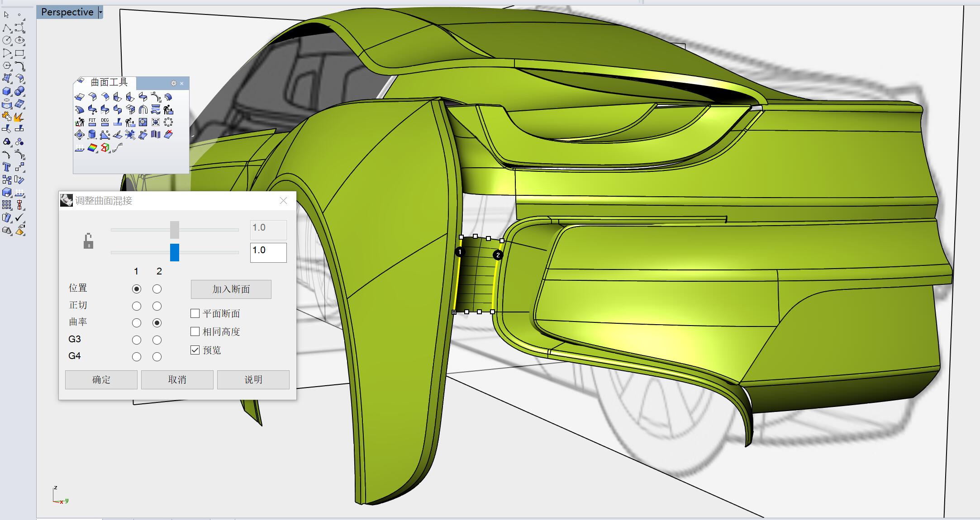Open the Perspective viewport dropdown arrow

pos(100,12)
